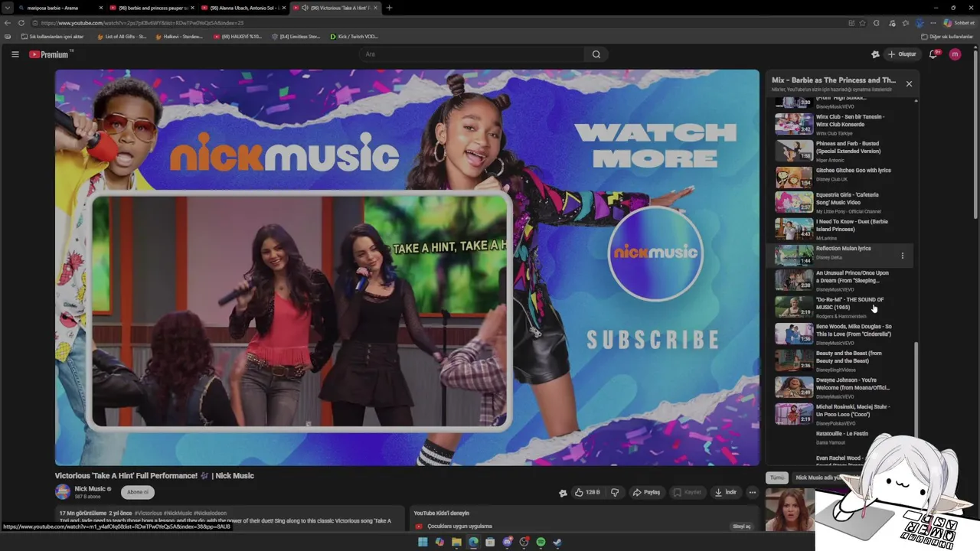Subscribe with the Abone ol button
This screenshot has height=551, width=980.
pos(138,492)
